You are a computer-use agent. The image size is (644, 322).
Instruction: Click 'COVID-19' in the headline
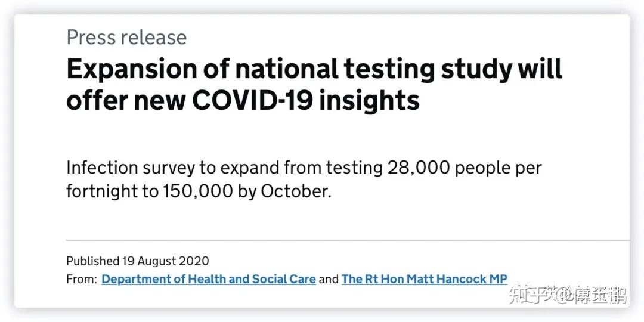(x=255, y=100)
